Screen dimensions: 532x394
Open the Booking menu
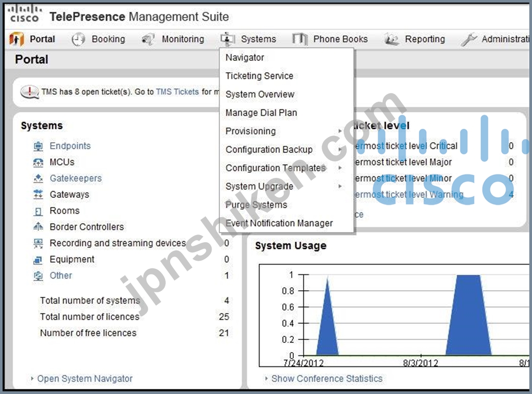(x=108, y=39)
